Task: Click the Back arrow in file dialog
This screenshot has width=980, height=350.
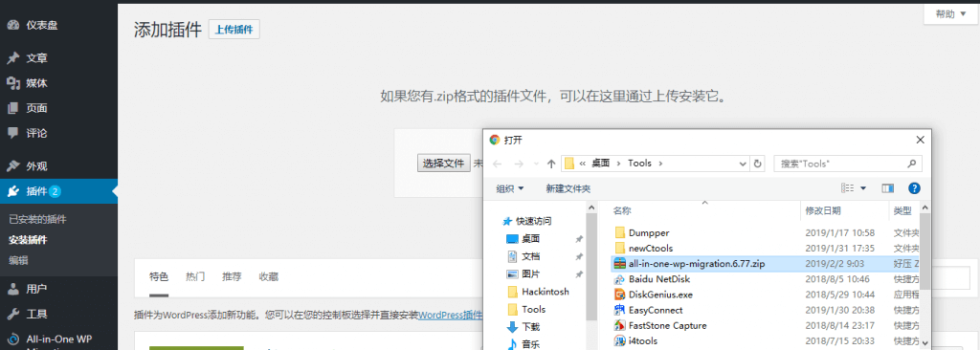Action: click(498, 164)
